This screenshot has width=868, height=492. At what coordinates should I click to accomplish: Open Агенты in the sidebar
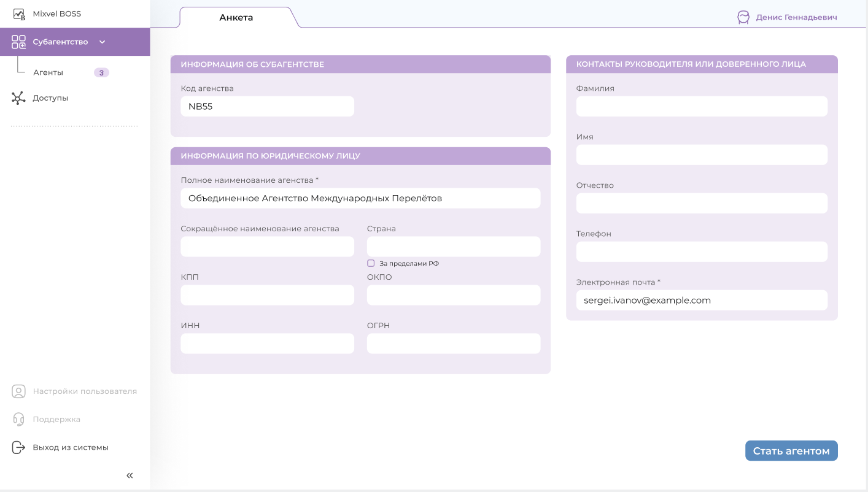(x=48, y=72)
